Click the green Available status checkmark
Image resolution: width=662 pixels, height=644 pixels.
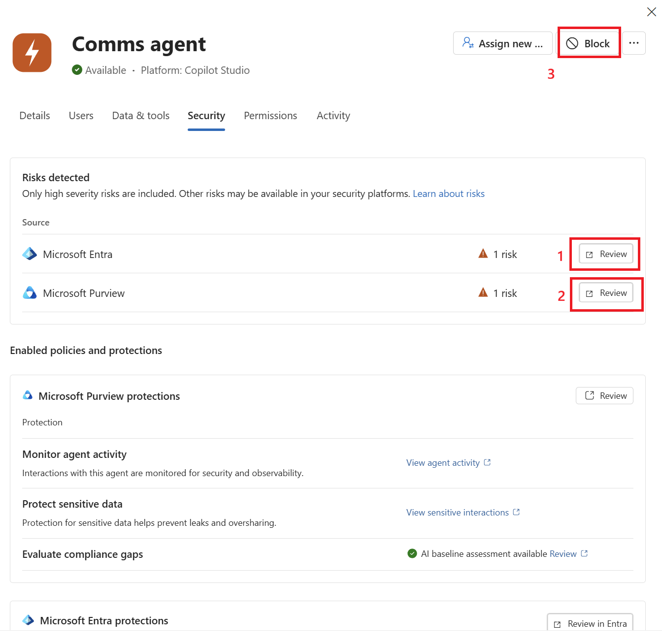coord(77,70)
